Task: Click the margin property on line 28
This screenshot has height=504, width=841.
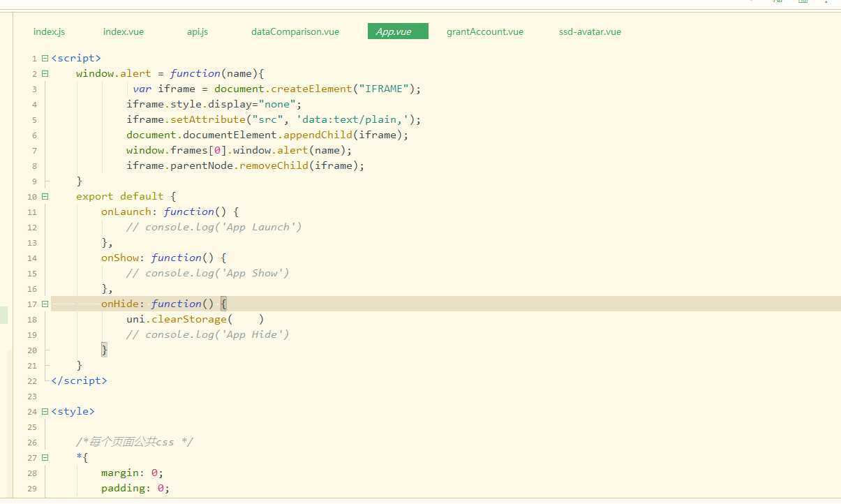Action: click(120, 473)
